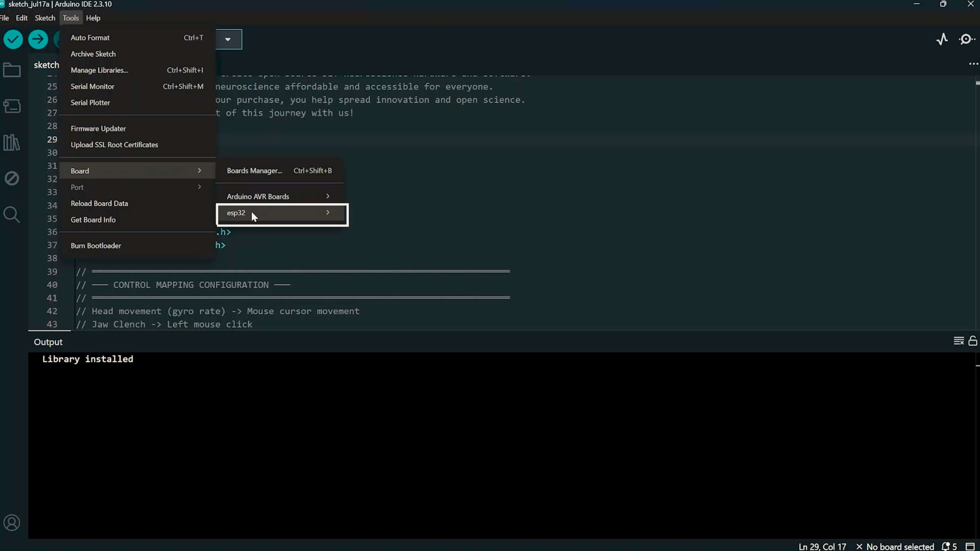
Task: Select Get Board Info entry
Action: point(137,220)
